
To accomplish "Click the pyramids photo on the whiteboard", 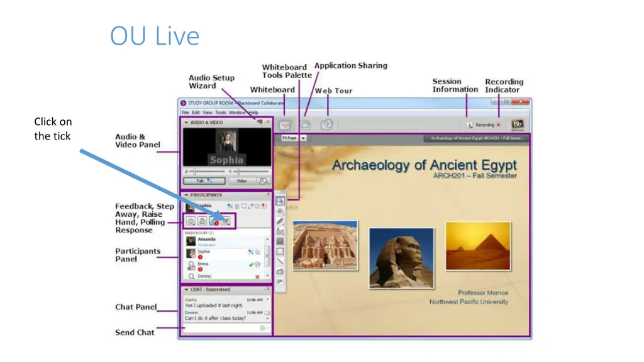I will click(x=478, y=246).
